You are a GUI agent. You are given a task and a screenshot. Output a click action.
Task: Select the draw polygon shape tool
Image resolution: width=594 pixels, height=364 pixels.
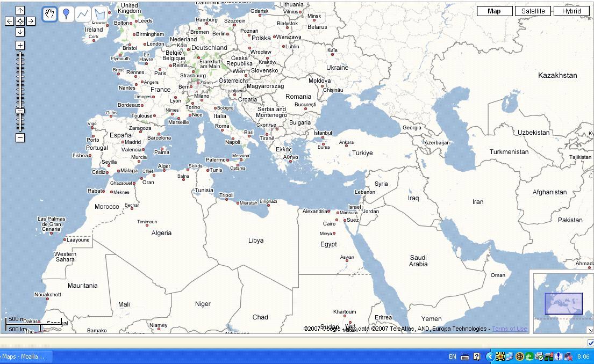pyautogui.click(x=99, y=14)
